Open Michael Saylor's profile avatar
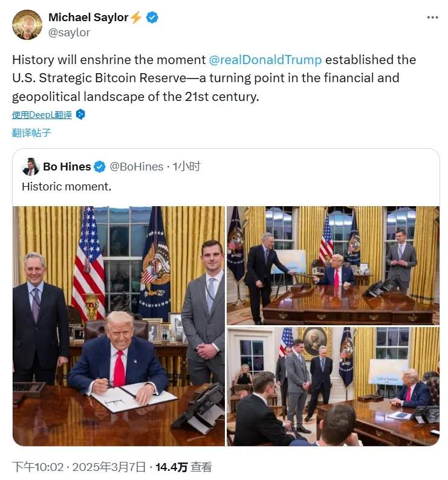Screen dimensions: 448x480 (x=27, y=25)
